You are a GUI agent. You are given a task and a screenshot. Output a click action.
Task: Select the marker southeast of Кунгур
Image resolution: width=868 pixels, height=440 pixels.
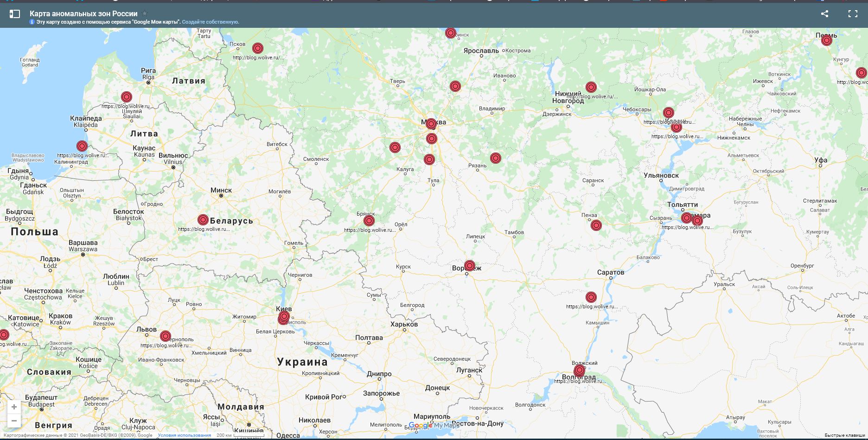(x=862, y=73)
